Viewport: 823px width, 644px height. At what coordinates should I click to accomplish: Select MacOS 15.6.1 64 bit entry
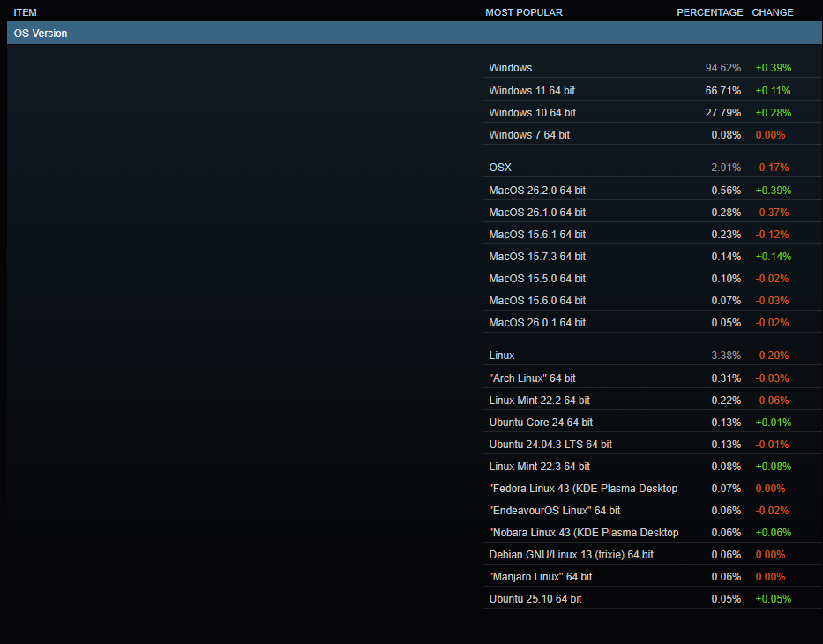pyautogui.click(x=537, y=235)
